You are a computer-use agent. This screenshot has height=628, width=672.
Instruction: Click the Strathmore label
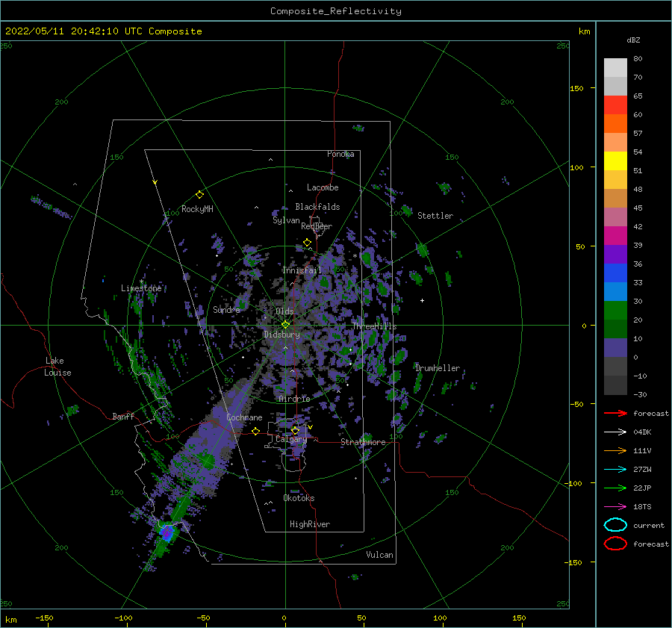pyautogui.click(x=363, y=442)
